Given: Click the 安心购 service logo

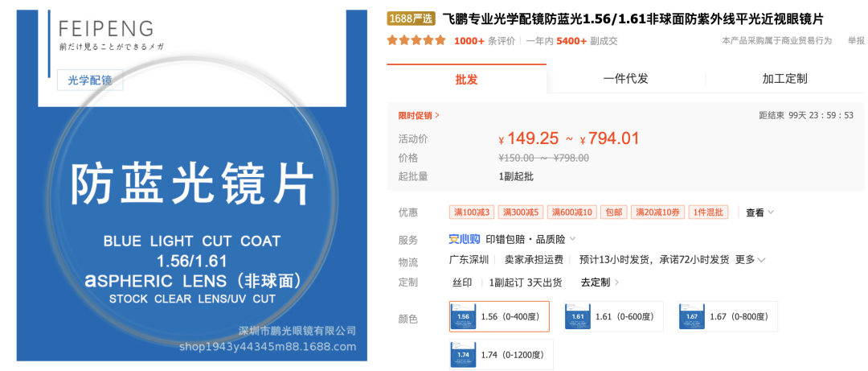Looking at the screenshot, I should point(465,240).
